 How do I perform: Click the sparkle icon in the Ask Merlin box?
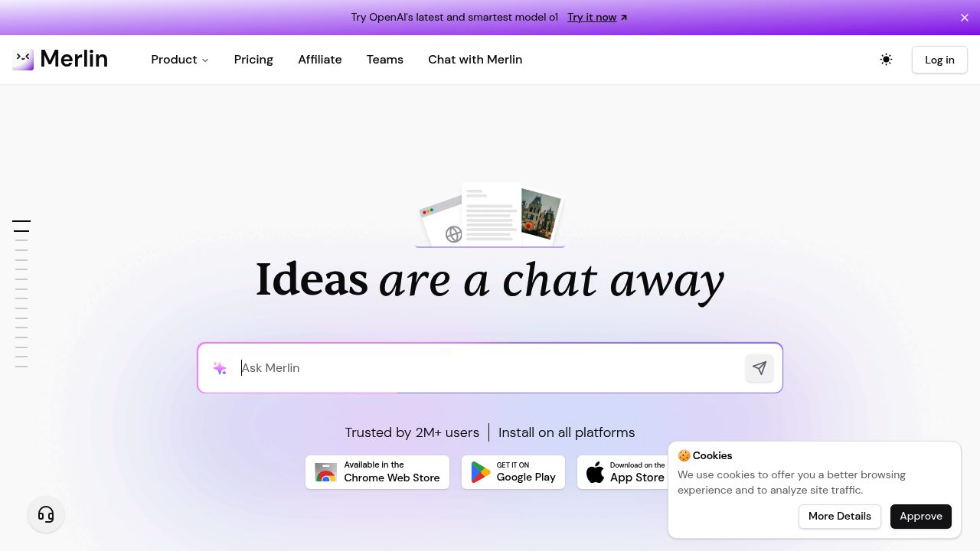[220, 368]
